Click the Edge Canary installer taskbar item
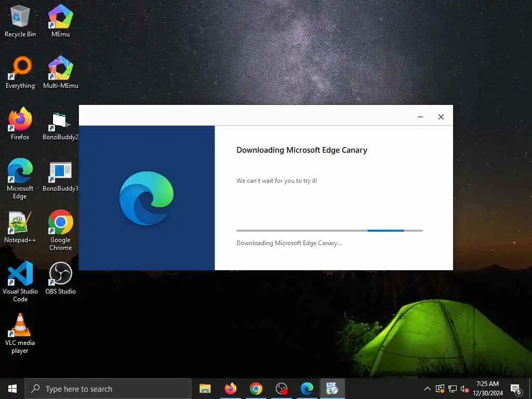Image resolution: width=532 pixels, height=399 pixels. coord(332,389)
